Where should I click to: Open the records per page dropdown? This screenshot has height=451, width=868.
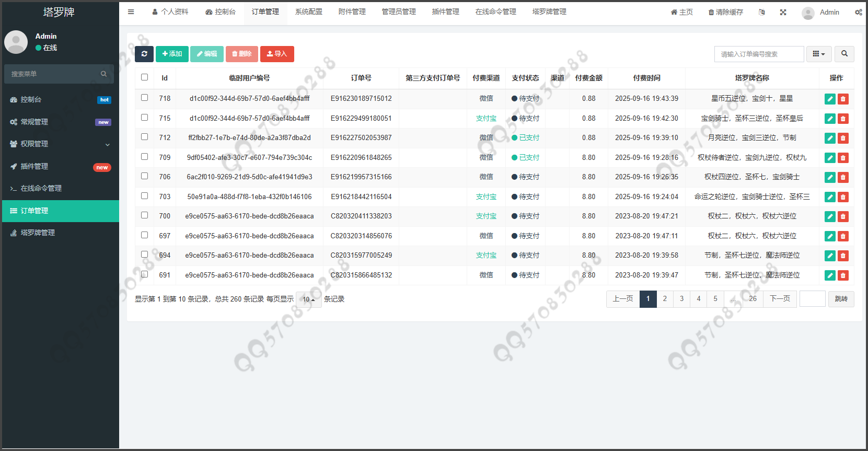point(308,299)
